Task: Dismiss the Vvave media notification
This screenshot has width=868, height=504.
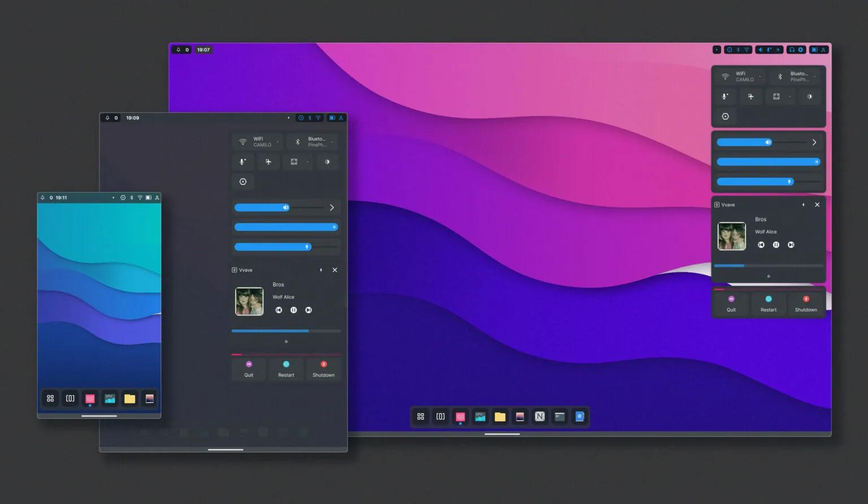Action: (817, 205)
